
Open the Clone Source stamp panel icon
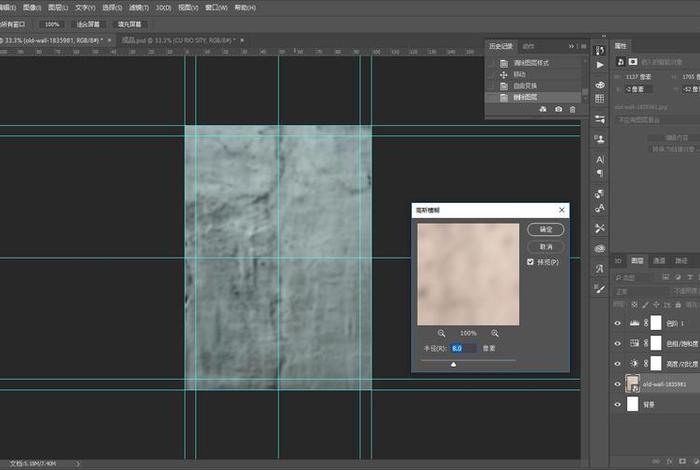coord(600,139)
